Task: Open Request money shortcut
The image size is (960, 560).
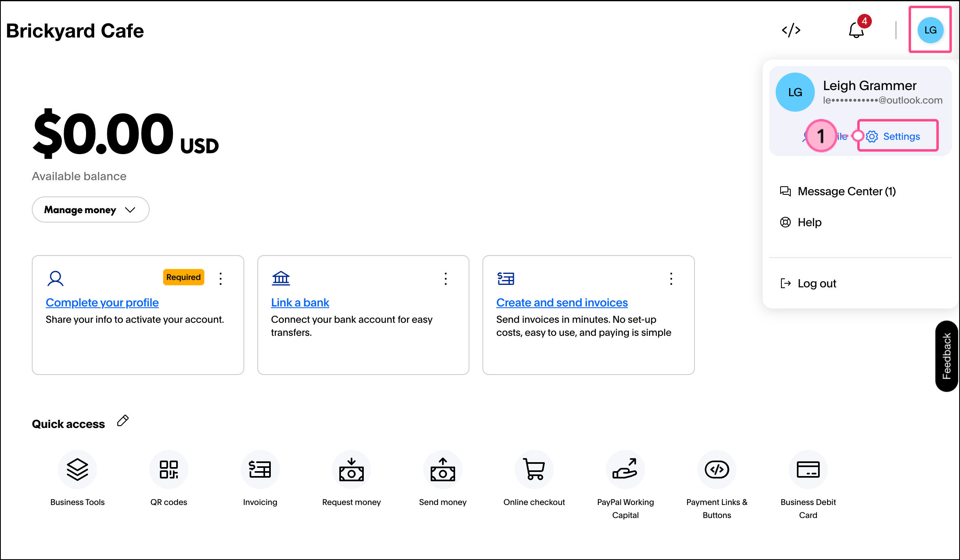Action: 352,478
